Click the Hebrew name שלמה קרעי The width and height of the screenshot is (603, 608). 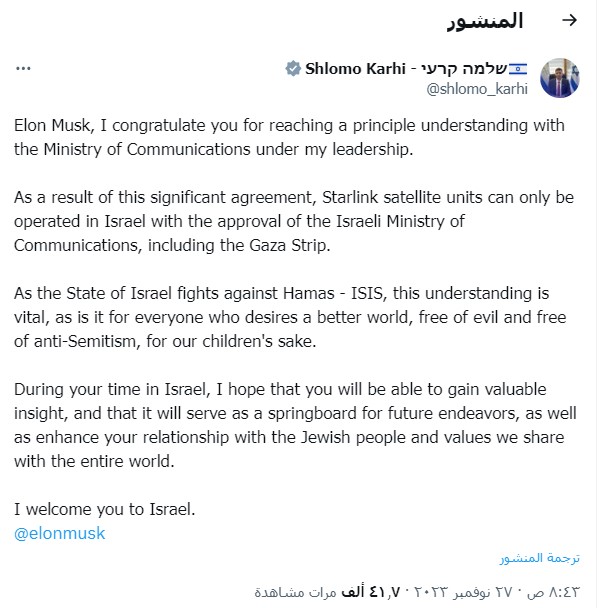click(466, 69)
